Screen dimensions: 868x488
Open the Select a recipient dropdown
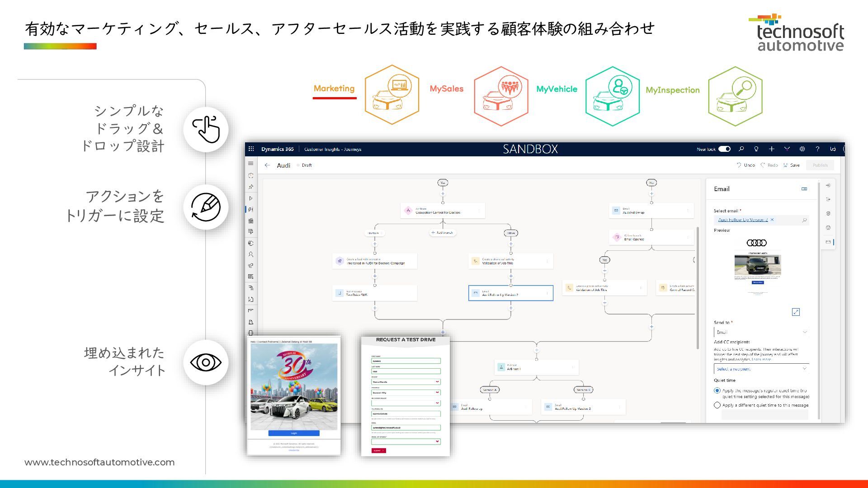pos(761,369)
